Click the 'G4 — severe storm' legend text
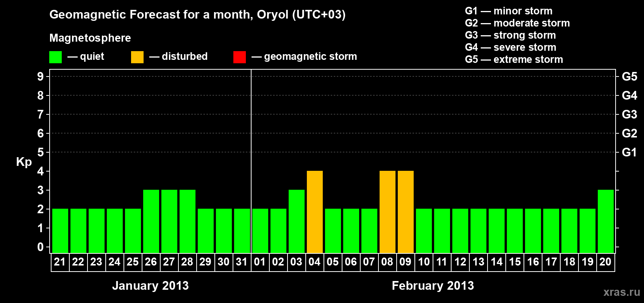644x303 pixels. coord(511,47)
